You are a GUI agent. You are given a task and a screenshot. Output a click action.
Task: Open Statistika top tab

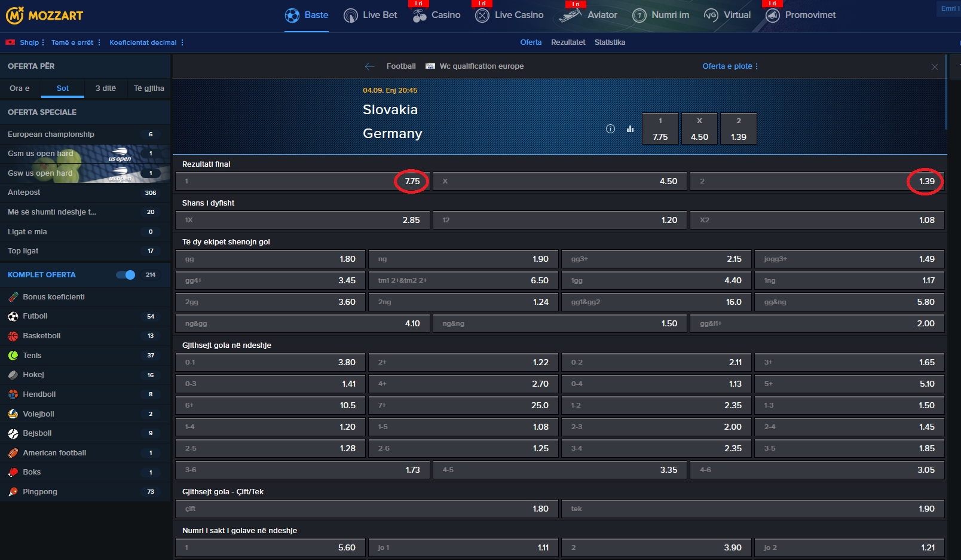pos(610,42)
